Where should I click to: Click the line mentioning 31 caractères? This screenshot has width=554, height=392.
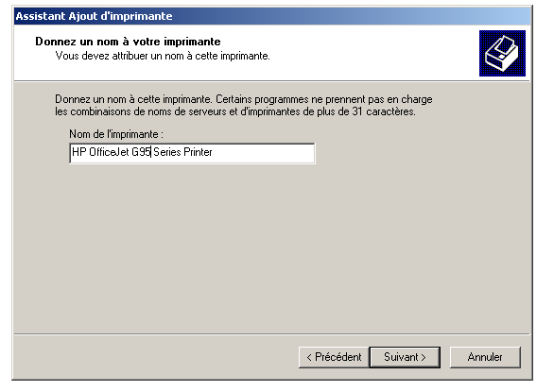point(235,111)
